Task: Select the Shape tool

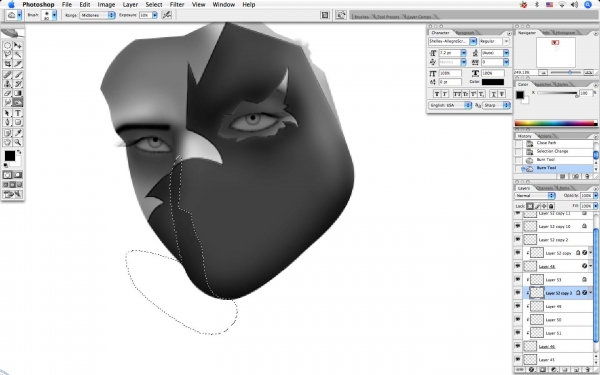Action: (18, 122)
